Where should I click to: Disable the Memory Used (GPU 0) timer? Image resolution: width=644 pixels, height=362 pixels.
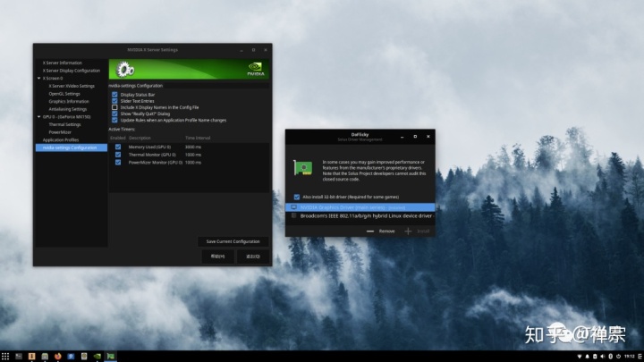[118, 147]
